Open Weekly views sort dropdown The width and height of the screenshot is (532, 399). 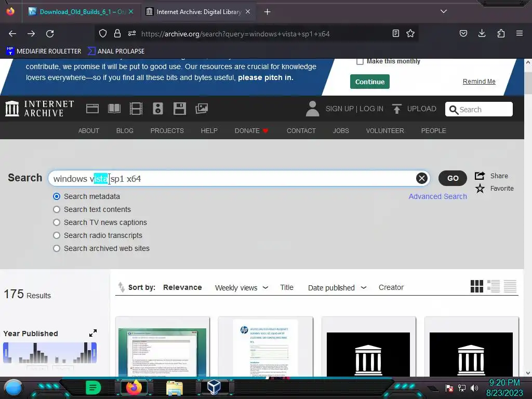coord(242,288)
